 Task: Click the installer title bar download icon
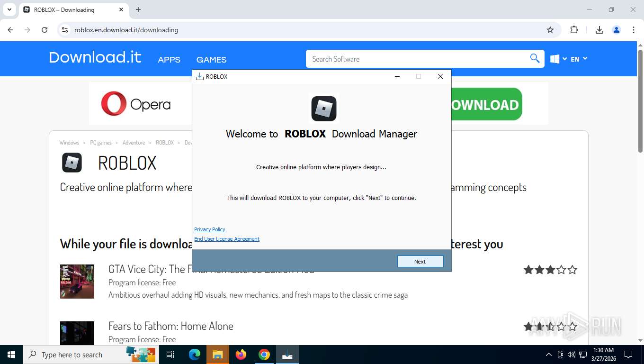[200, 77]
